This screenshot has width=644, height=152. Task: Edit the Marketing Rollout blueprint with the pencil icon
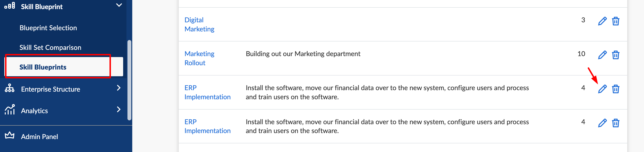coord(602,55)
